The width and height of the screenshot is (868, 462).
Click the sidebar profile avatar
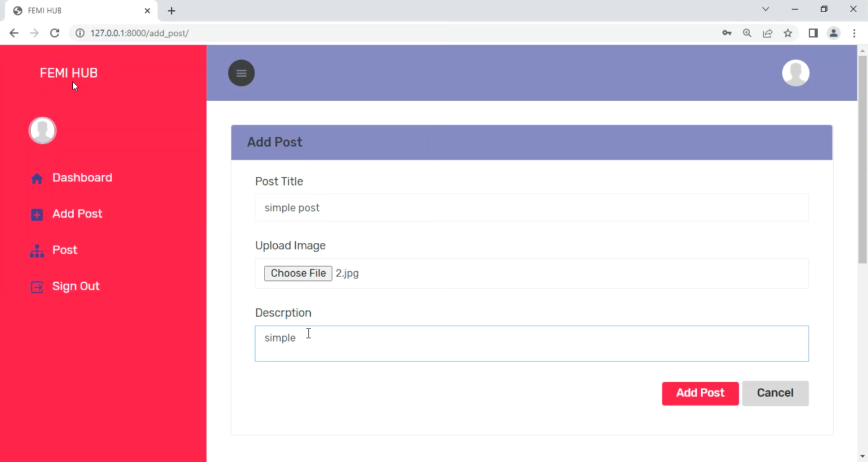42,130
